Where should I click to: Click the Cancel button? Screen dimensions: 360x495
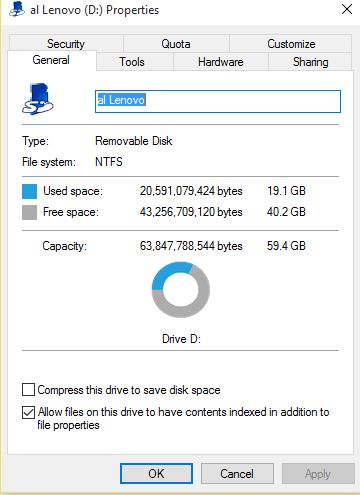[237, 473]
